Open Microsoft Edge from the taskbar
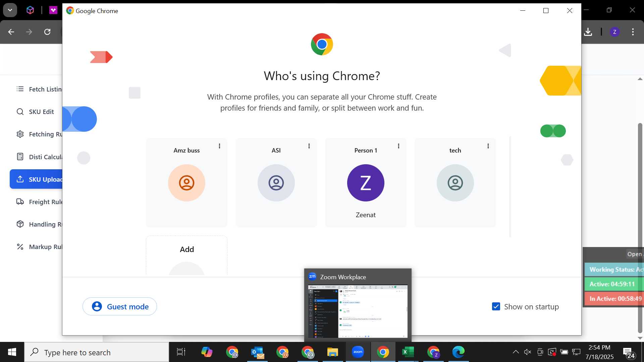This screenshot has width=644, height=362. pos(459,352)
